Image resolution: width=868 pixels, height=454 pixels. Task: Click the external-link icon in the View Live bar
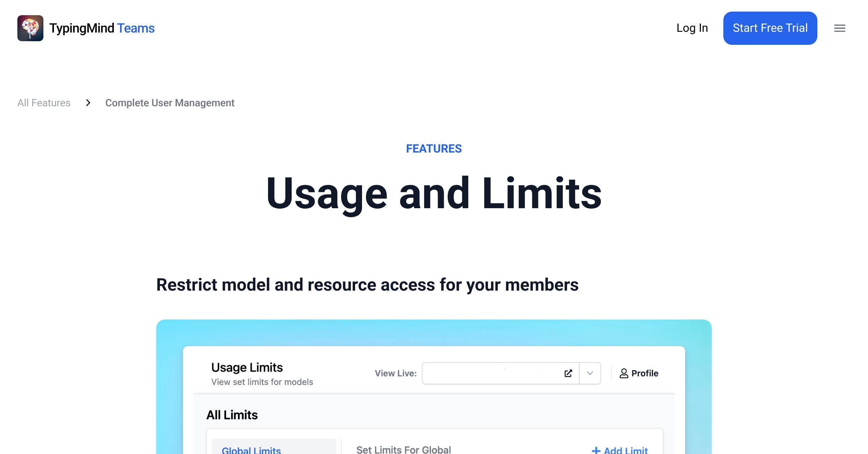click(x=569, y=373)
